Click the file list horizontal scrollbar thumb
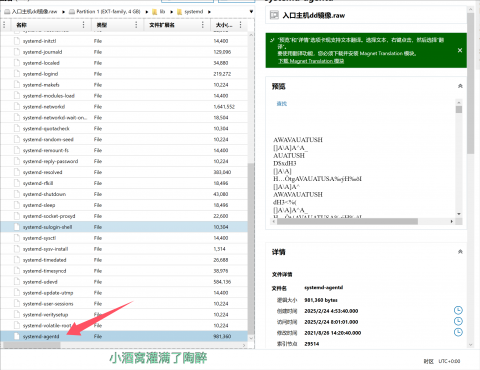The image size is (480, 370). (32, 345)
